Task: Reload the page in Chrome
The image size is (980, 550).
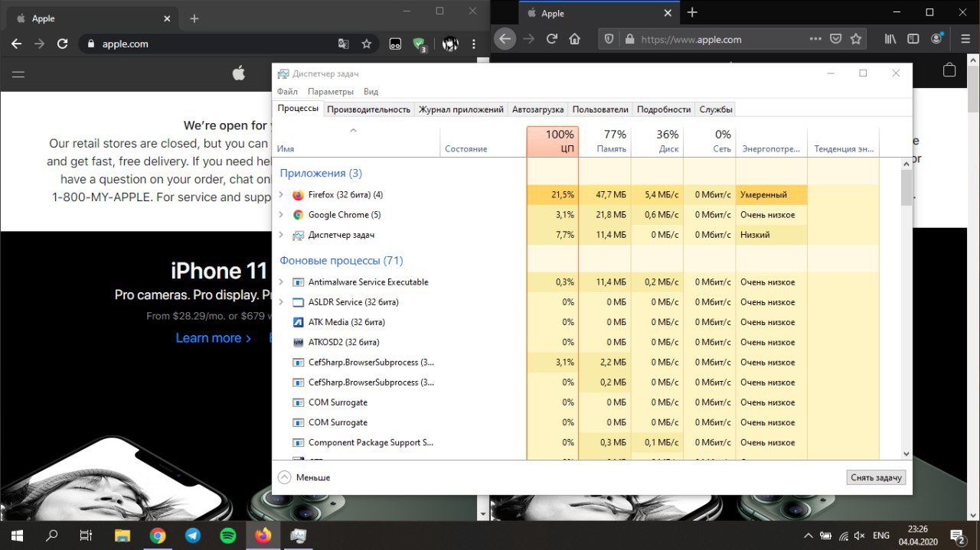Action: pyautogui.click(x=63, y=44)
